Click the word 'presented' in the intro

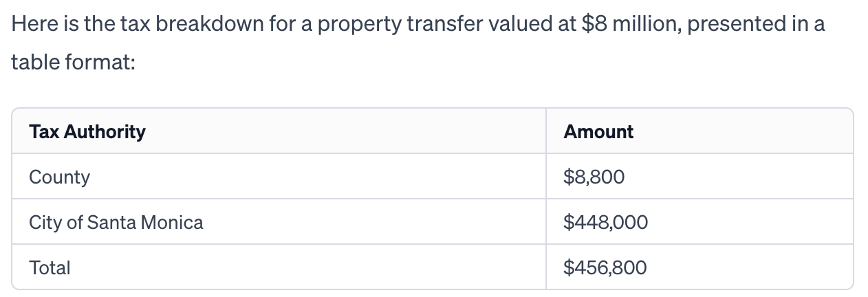pos(737,24)
